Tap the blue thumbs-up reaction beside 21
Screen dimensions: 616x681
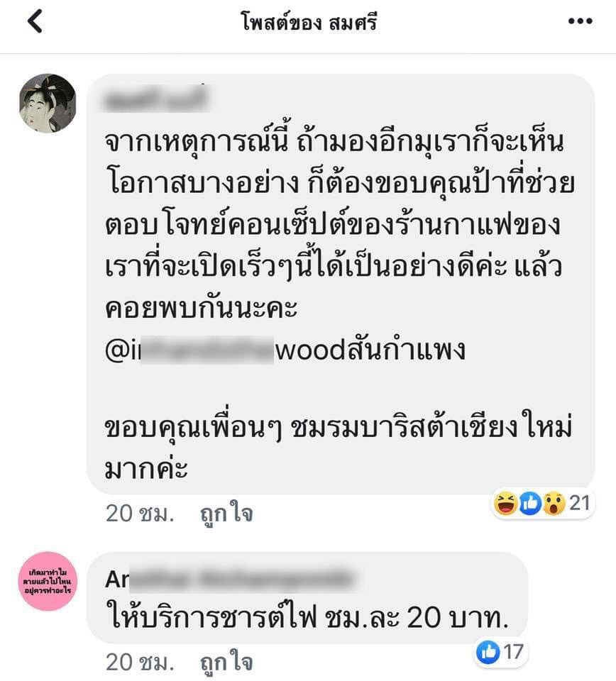point(530,504)
